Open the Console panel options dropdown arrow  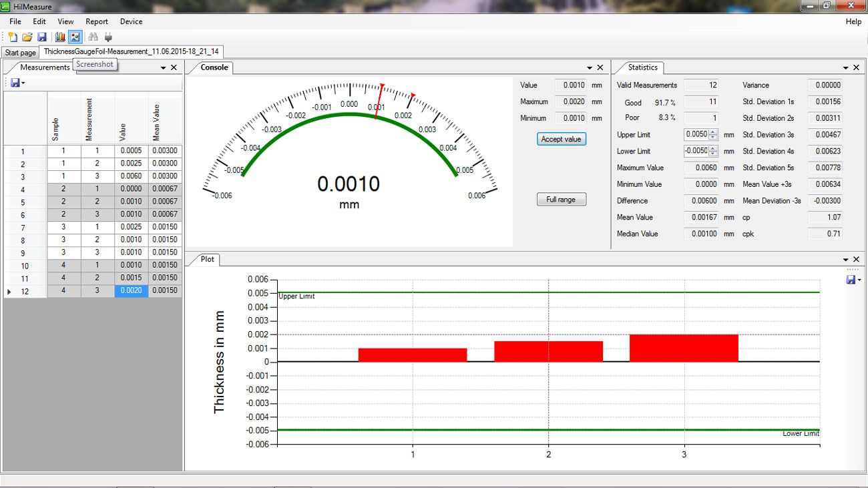click(590, 67)
